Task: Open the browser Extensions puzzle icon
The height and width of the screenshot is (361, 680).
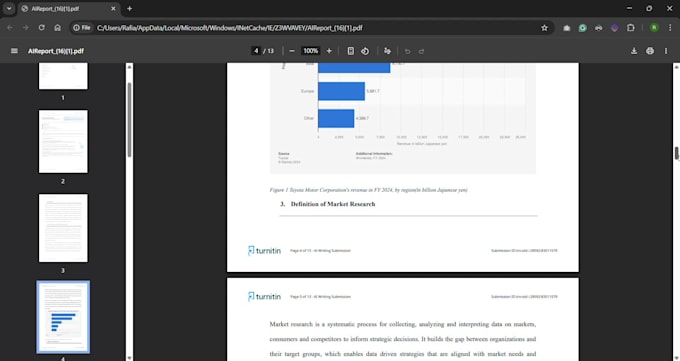Action: [631, 28]
